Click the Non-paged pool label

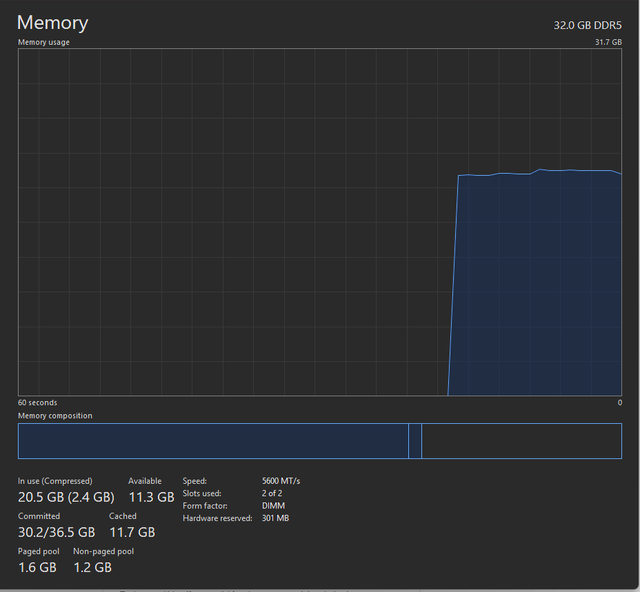104,551
